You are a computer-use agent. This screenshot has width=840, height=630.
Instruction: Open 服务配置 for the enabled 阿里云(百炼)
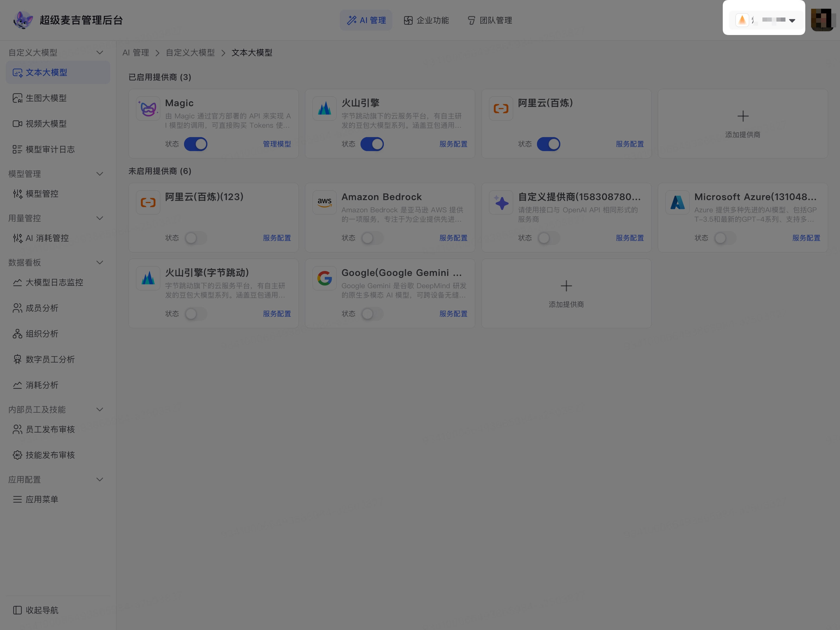pos(630,144)
